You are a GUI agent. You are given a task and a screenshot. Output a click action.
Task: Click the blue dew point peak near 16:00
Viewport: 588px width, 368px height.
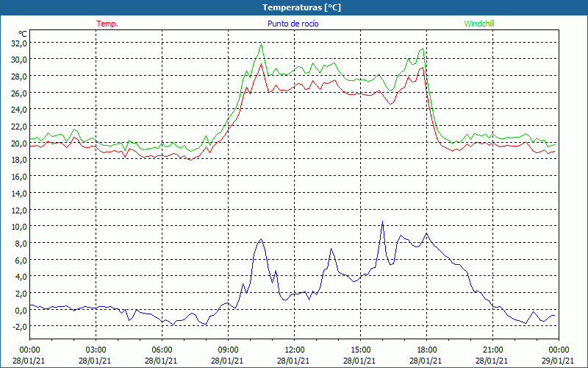pos(382,222)
